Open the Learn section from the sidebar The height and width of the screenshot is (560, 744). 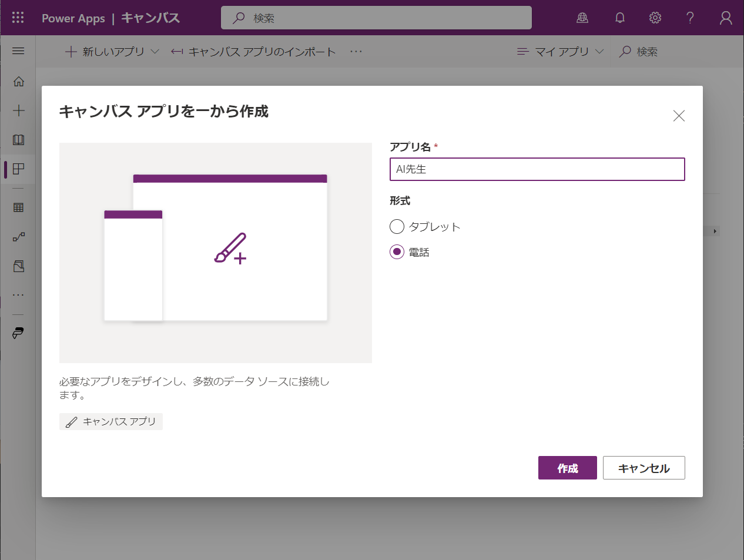pos(18,140)
